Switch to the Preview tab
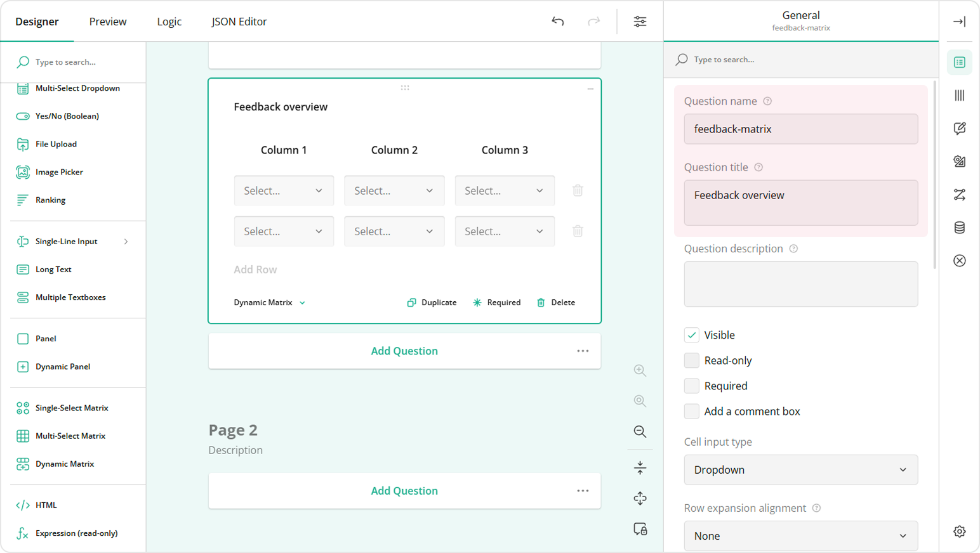The image size is (980, 553). tap(107, 21)
